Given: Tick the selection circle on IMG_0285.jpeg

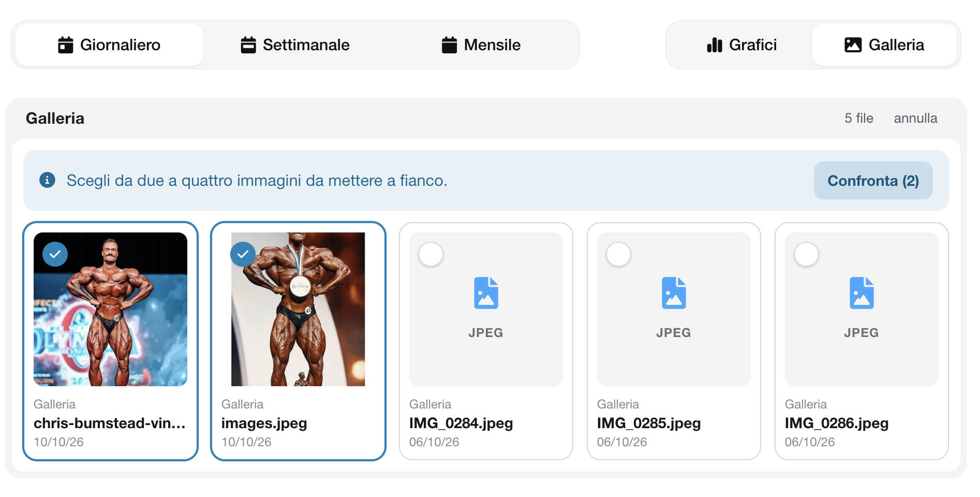Looking at the screenshot, I should pyautogui.click(x=618, y=254).
